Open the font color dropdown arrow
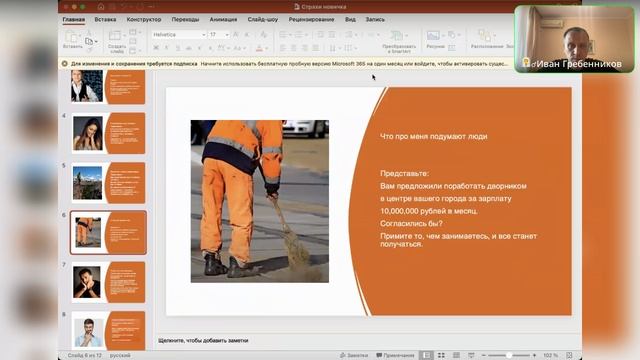Viewport: 640px width, 360px height. pos(267,49)
